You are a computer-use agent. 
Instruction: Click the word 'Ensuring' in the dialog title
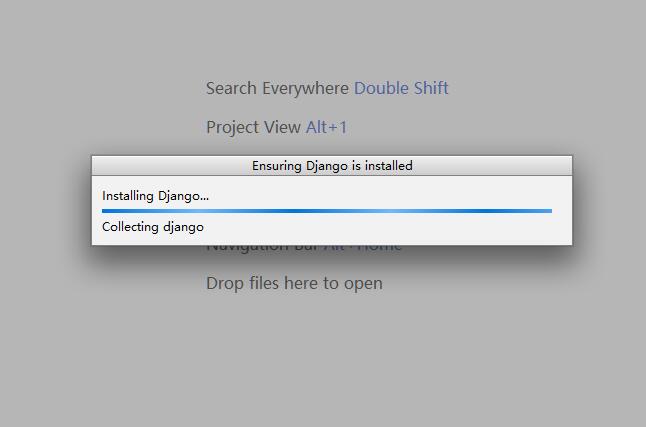click(277, 165)
